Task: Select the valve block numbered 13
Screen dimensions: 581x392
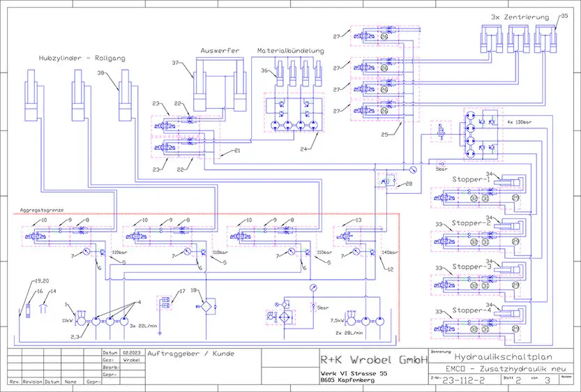Action: (352, 236)
